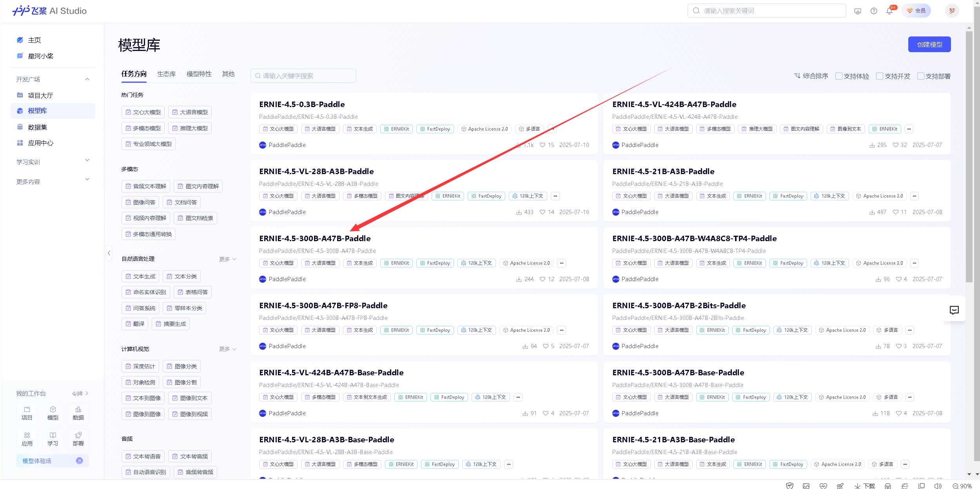Click the 90% zoom control in the bottom bar
The width and height of the screenshot is (980, 489).
pos(962,486)
